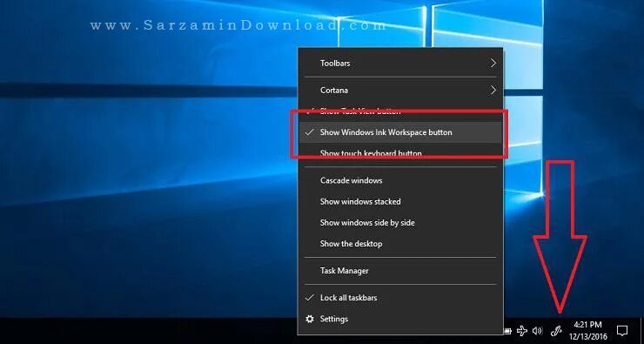The image size is (644, 344).
Task: Toggle Lock all taskbars checkmark
Action: 400,298
